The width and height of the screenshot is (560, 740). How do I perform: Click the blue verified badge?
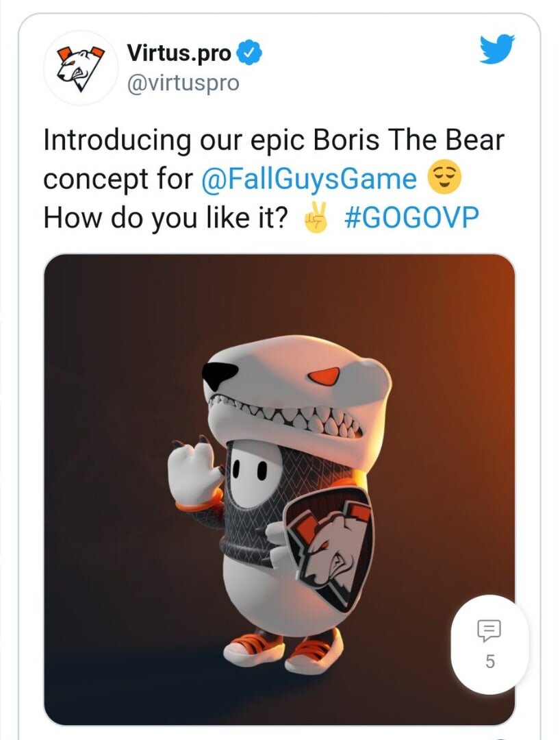[246, 52]
